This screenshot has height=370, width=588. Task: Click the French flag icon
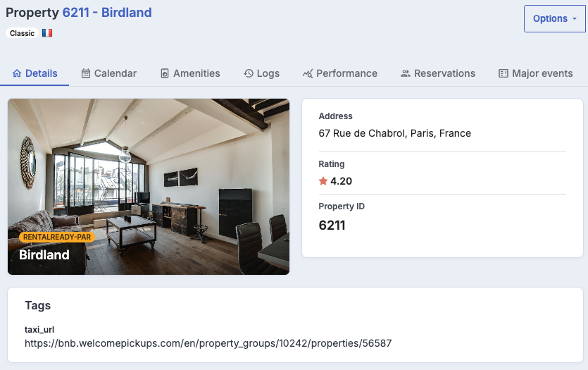point(47,33)
